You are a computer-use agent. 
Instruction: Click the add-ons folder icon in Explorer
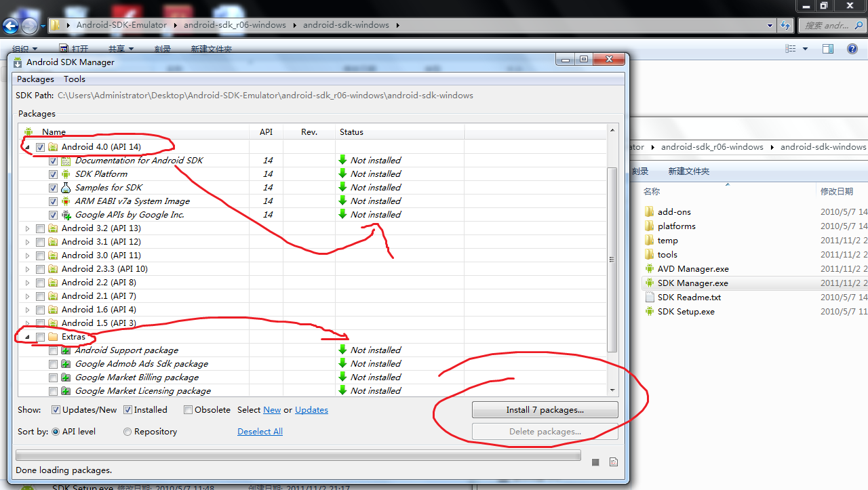pos(650,212)
